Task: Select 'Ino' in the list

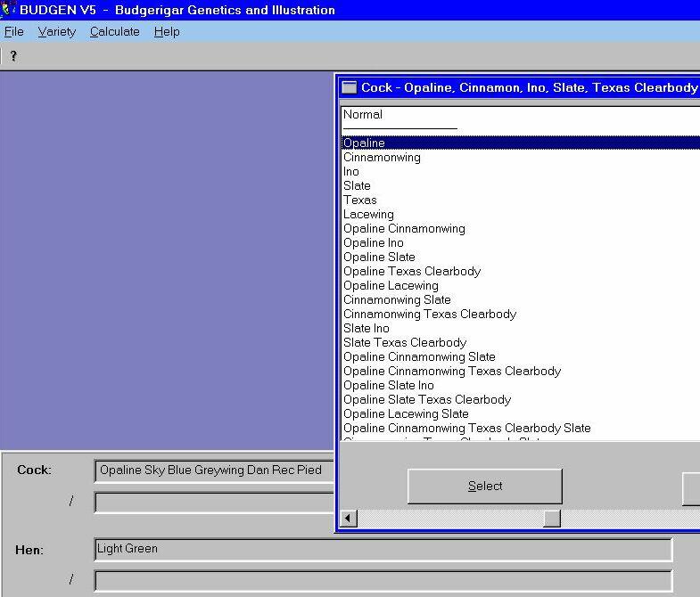Action: pos(521,171)
